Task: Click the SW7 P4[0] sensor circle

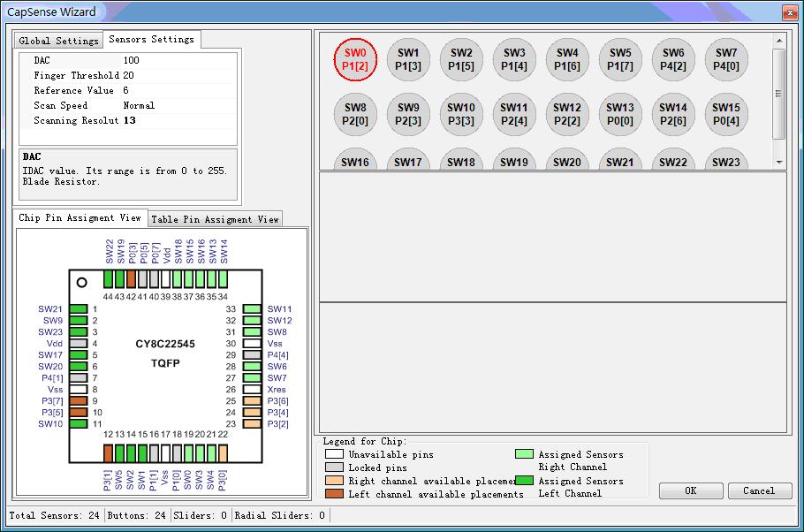Action: click(726, 59)
